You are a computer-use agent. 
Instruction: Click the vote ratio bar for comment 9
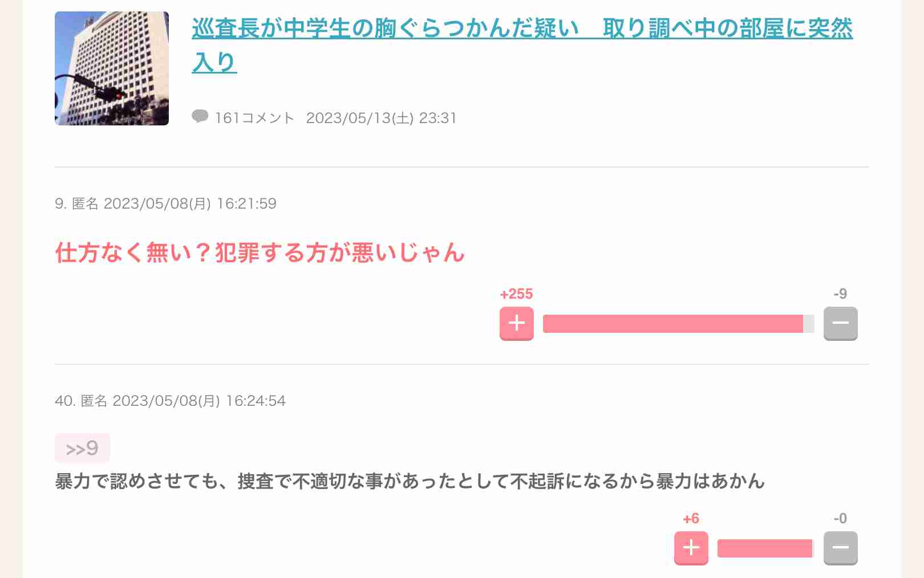(678, 324)
